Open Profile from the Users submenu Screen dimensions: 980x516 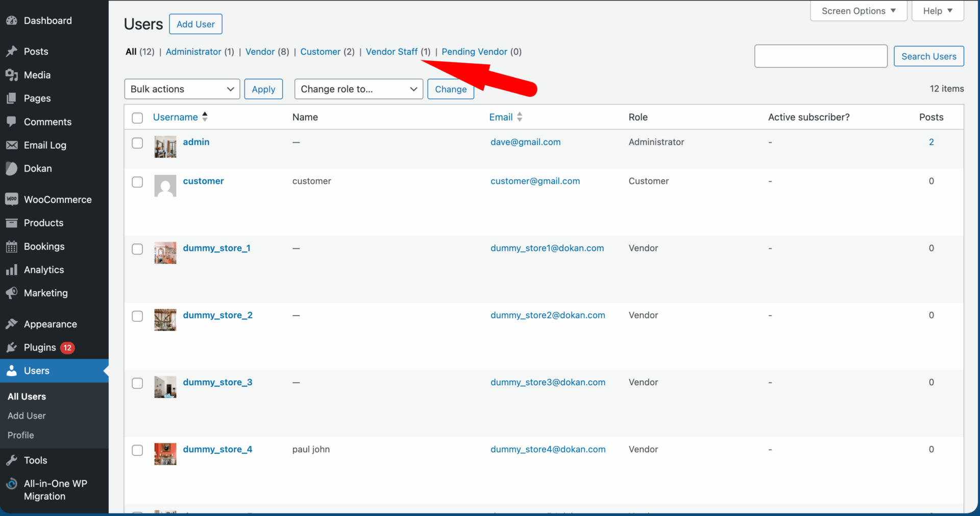(20, 435)
